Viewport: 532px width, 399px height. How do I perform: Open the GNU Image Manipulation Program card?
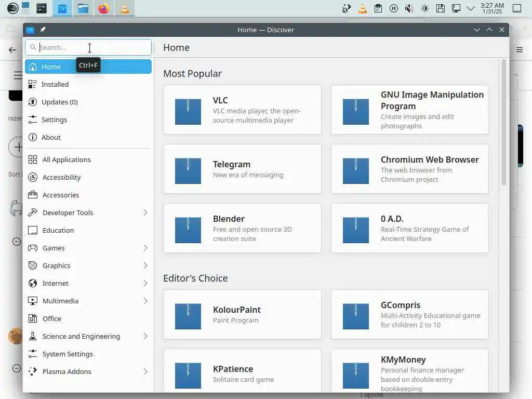[409, 110]
